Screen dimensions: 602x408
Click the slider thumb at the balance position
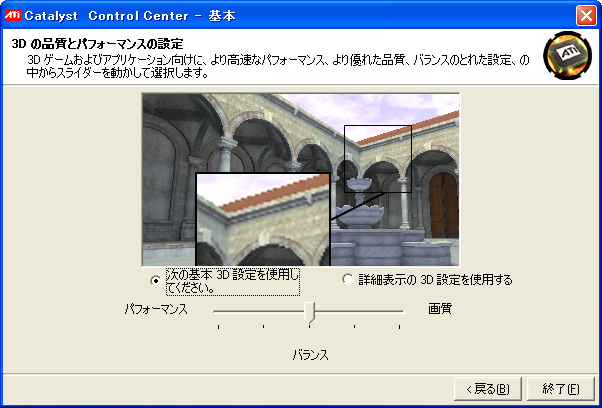tap(310, 312)
